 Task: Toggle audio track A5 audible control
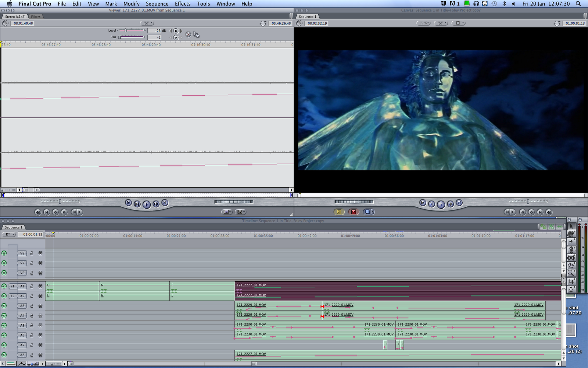4,325
